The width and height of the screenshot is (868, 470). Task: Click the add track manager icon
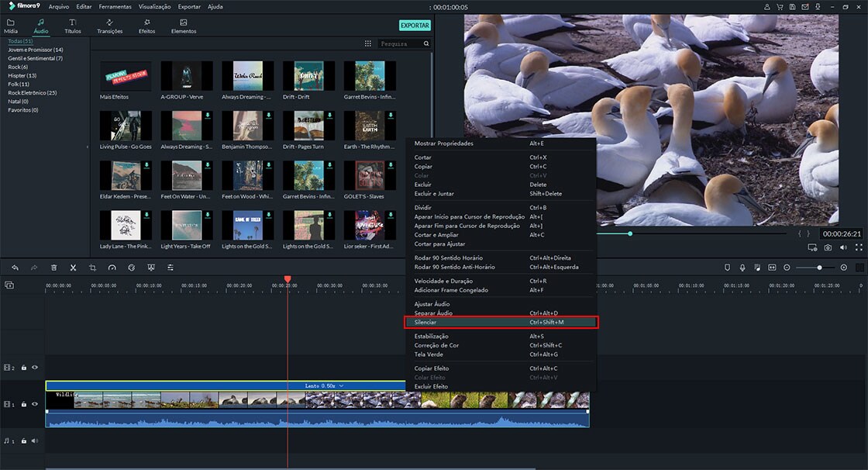[9, 285]
